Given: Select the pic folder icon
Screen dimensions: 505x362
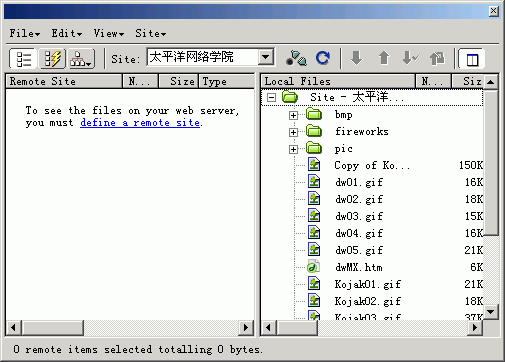Looking at the screenshot, I should tap(314, 148).
